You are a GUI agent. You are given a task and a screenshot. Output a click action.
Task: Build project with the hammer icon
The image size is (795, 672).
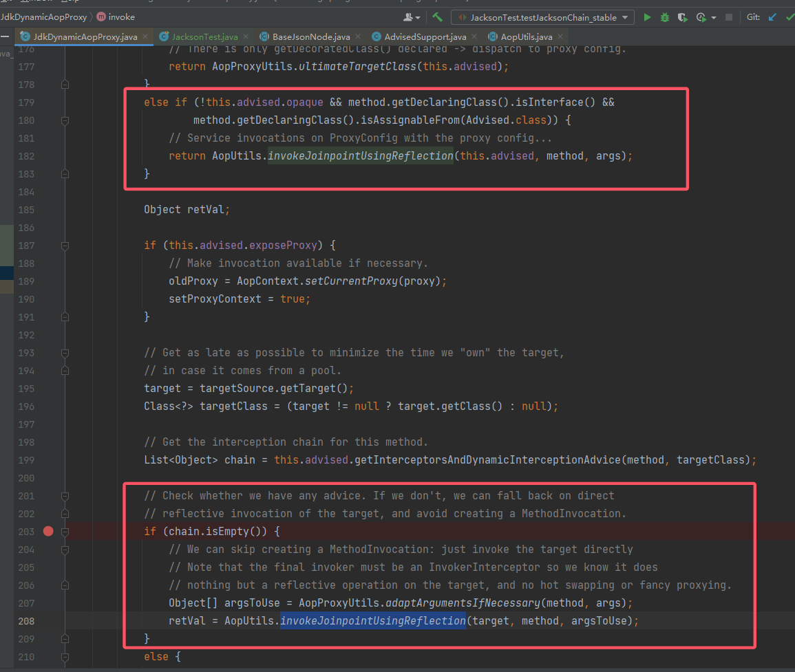pyautogui.click(x=438, y=17)
